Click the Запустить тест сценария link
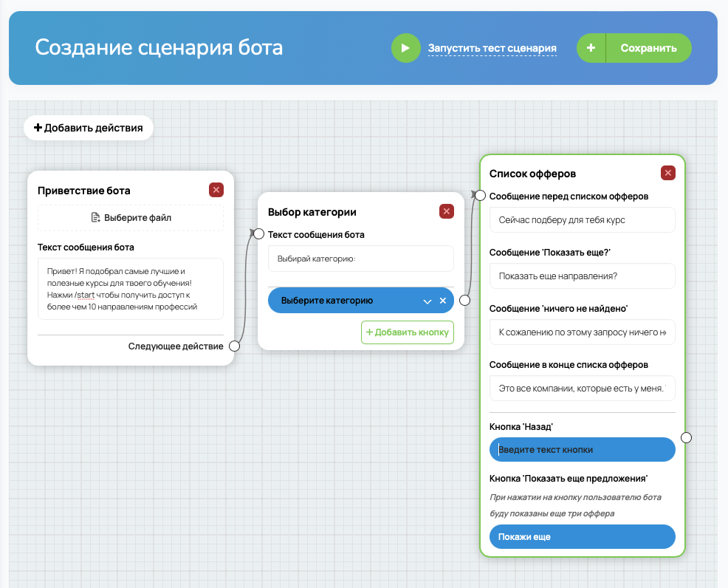The image size is (728, 588). tap(492, 48)
